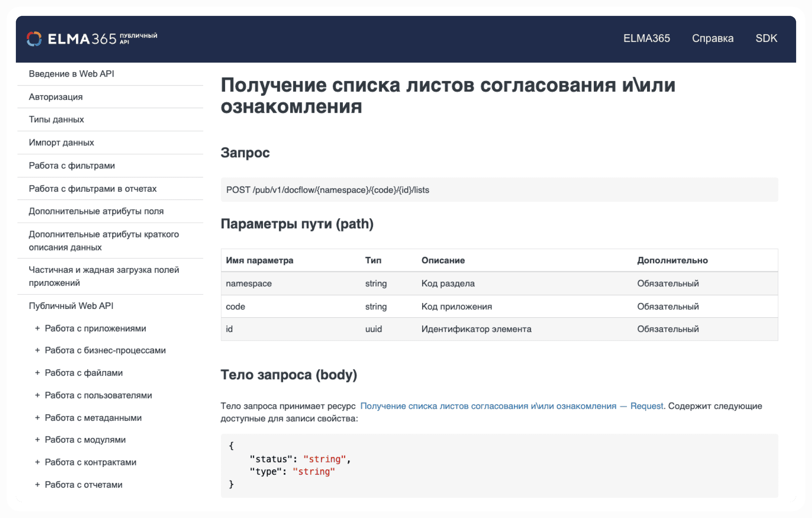Screen dimensions: 812x518
Task: Open Дополнительные атрибуты поля page
Action: point(96,211)
